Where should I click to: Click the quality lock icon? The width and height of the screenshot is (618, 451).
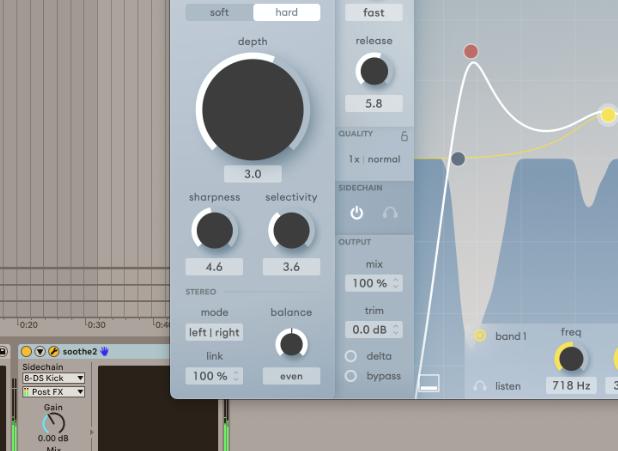(x=405, y=136)
